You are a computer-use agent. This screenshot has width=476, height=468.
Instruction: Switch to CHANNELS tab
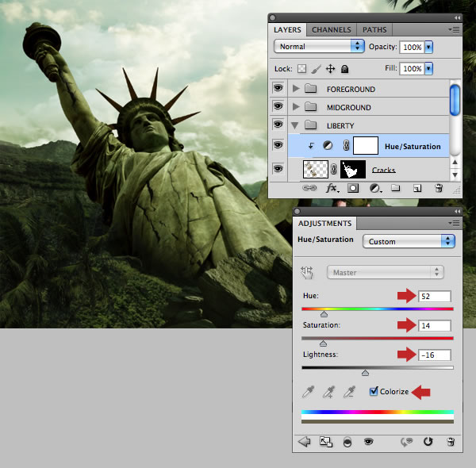click(x=331, y=29)
